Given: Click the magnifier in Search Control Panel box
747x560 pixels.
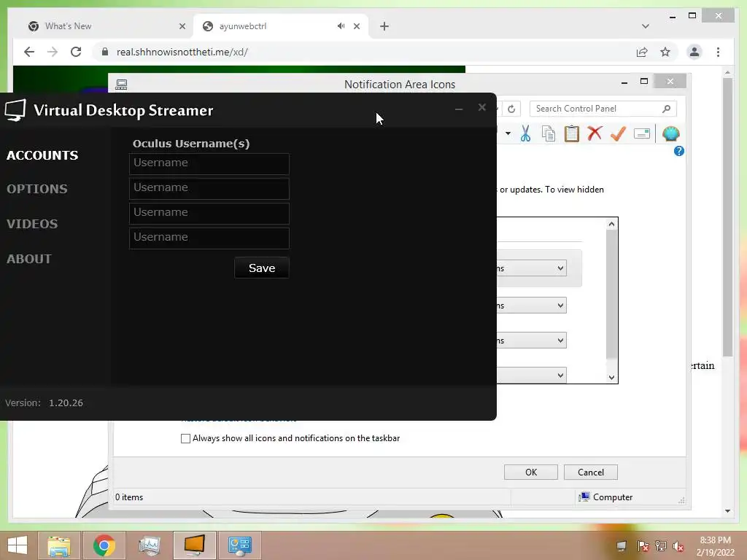Looking at the screenshot, I should (666, 109).
